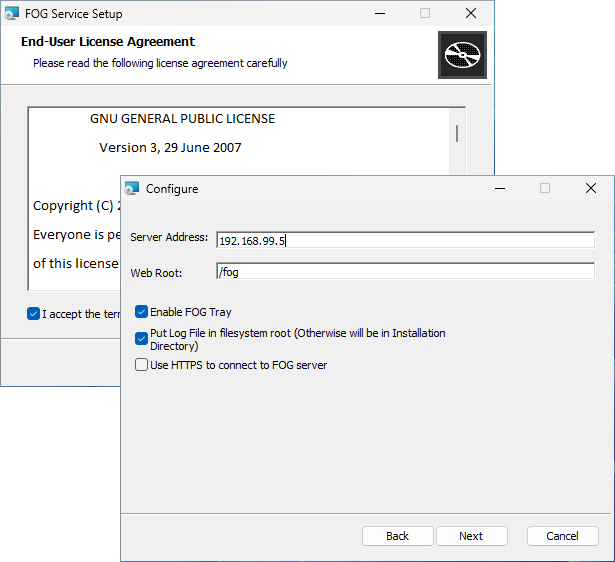Click the 'Server Address:' label
The image size is (615, 562).
(169, 237)
